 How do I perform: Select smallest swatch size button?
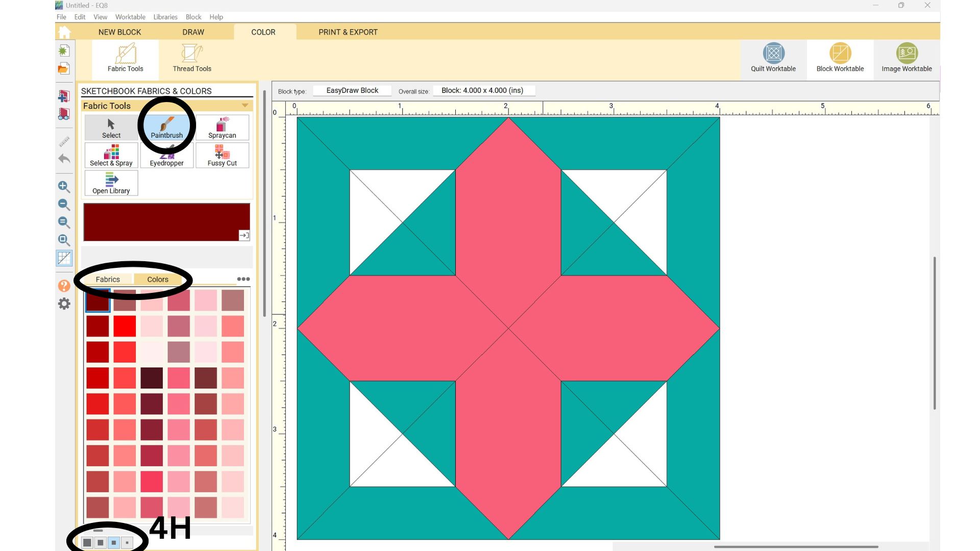tap(127, 542)
